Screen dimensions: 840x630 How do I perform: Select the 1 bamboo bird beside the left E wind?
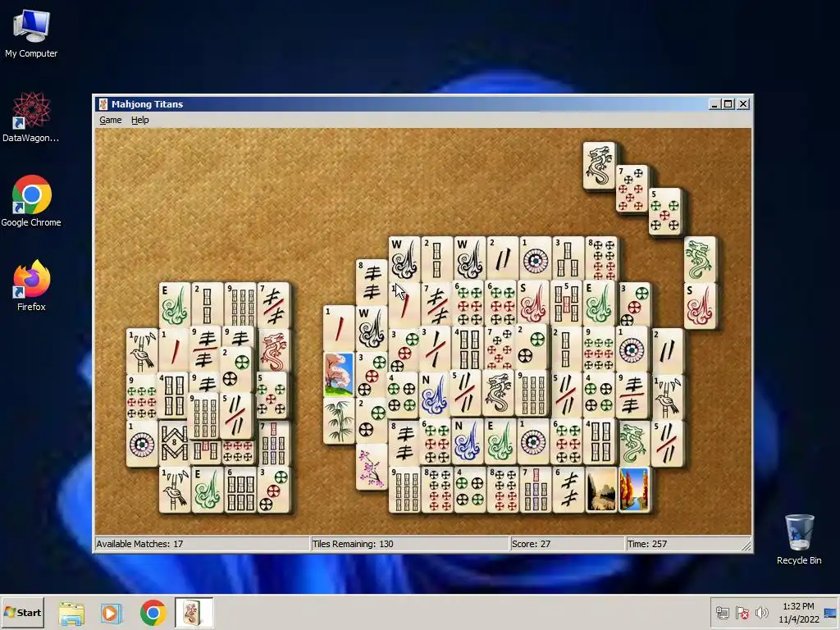(174, 489)
